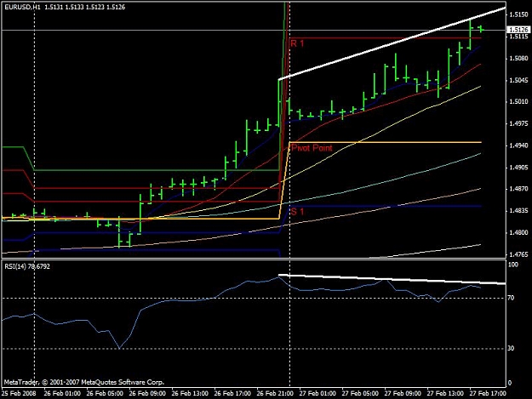
Task: Click the 27 Feb 17:00 time label
Action: [488, 393]
